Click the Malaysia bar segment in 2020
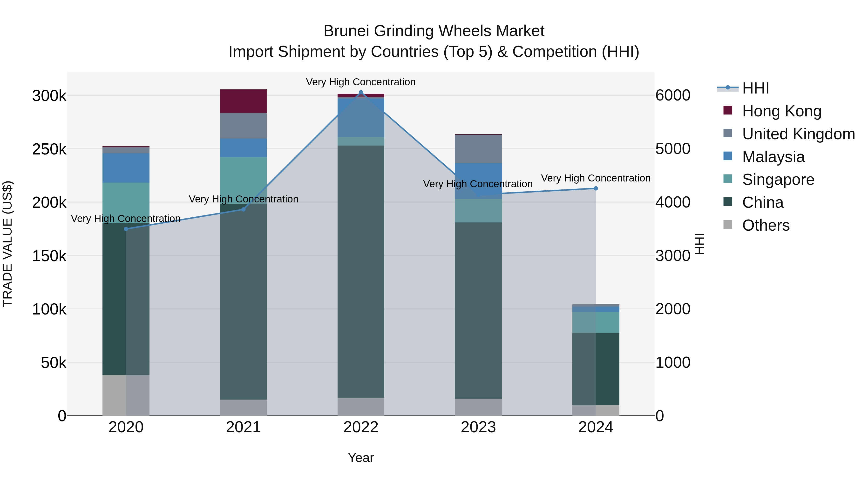The height and width of the screenshot is (488, 868). 126,168
